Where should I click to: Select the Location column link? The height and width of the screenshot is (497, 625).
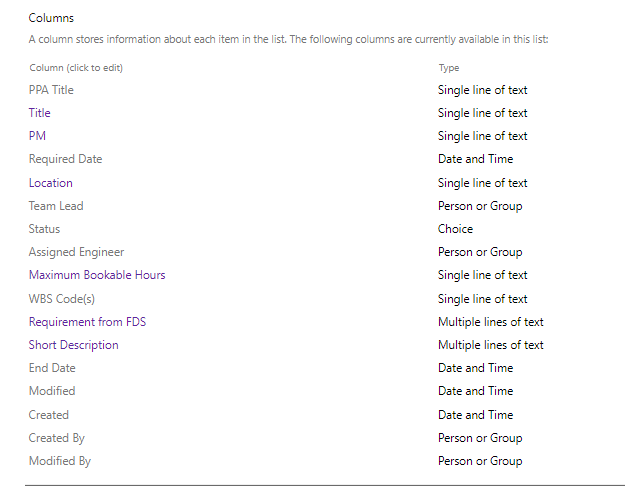pos(51,183)
